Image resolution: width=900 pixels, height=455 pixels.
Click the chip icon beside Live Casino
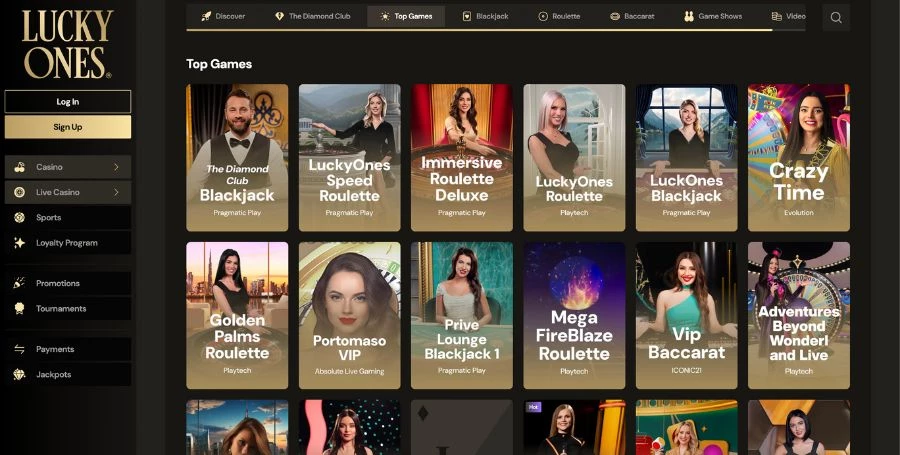pyautogui.click(x=20, y=192)
